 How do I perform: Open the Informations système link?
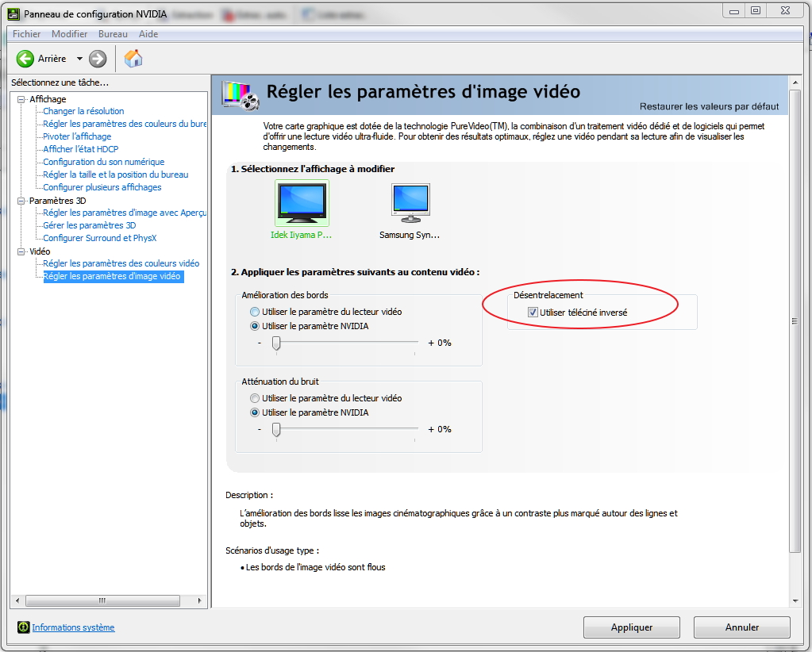73,627
